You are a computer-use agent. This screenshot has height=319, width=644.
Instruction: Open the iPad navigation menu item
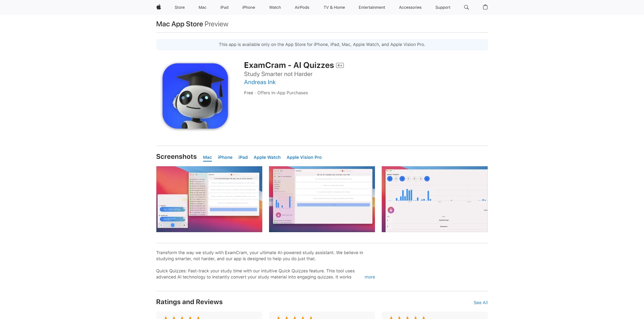pos(224,7)
